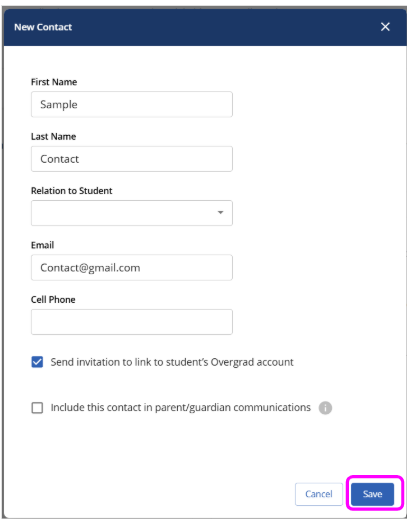Click the New Contact title bar heading
Image resolution: width=407 pixels, height=520 pixels.
(x=43, y=27)
